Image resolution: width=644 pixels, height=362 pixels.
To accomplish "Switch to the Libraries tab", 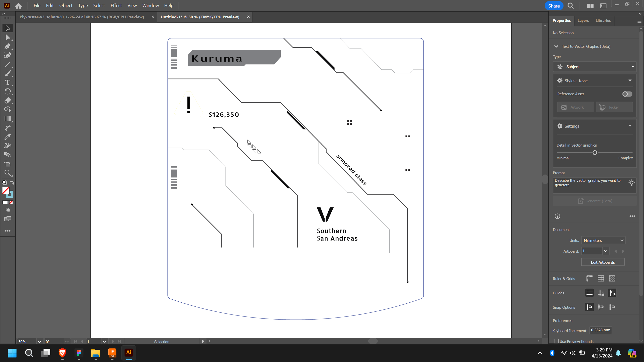I will click(603, 21).
